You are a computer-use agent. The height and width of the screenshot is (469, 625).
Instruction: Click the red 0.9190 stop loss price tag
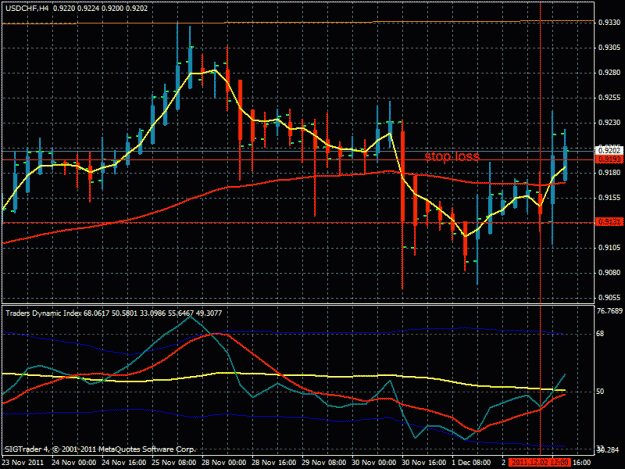609,159
